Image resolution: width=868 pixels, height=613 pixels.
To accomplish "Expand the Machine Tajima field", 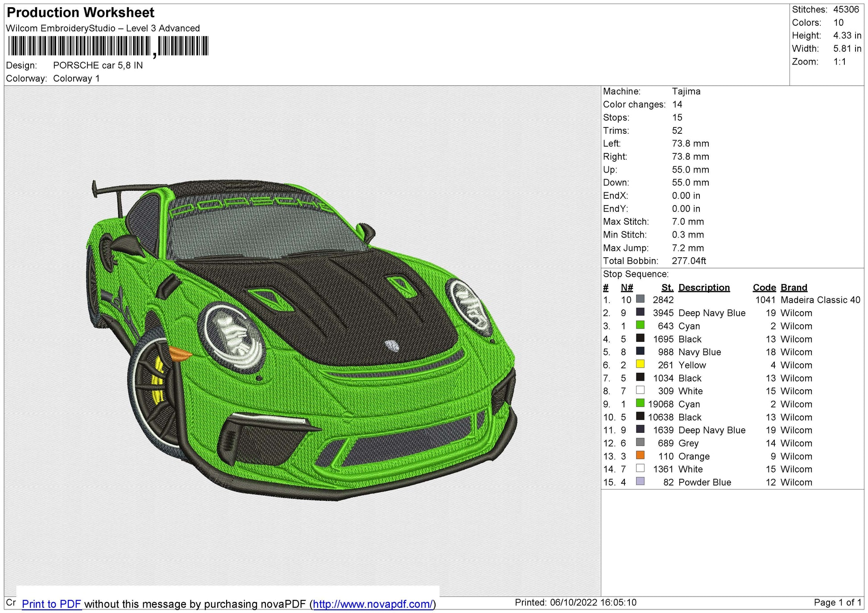I will coord(686,91).
